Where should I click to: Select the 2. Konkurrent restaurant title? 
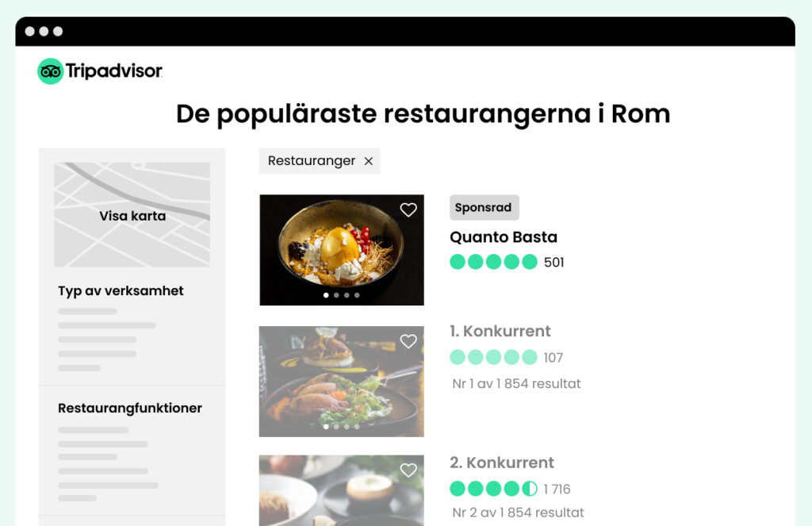click(502, 463)
